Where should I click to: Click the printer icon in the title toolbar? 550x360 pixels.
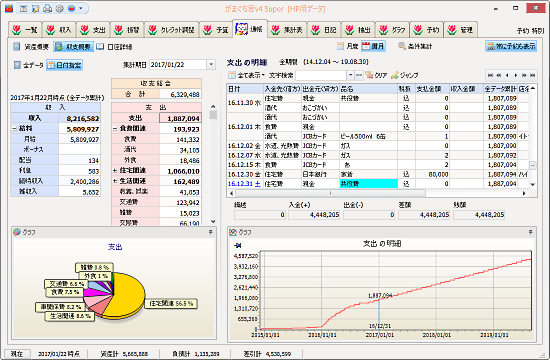pyautogui.click(x=47, y=9)
